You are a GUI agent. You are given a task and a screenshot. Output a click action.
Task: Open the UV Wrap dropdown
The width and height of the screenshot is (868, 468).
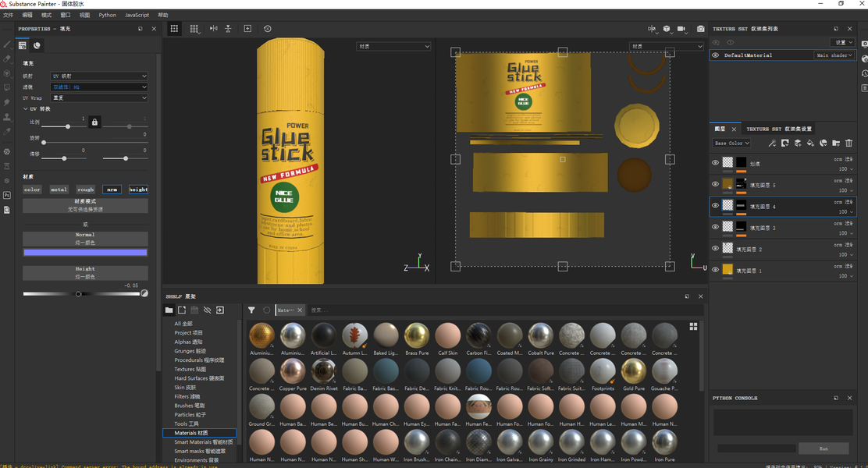[x=99, y=98]
